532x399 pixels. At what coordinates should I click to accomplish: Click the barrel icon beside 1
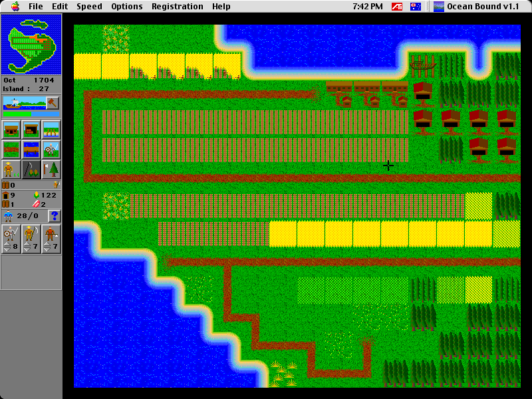click(6, 204)
